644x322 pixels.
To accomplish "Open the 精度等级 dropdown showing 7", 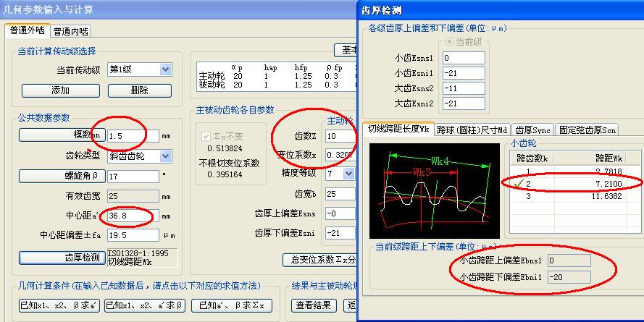I will point(340,174).
